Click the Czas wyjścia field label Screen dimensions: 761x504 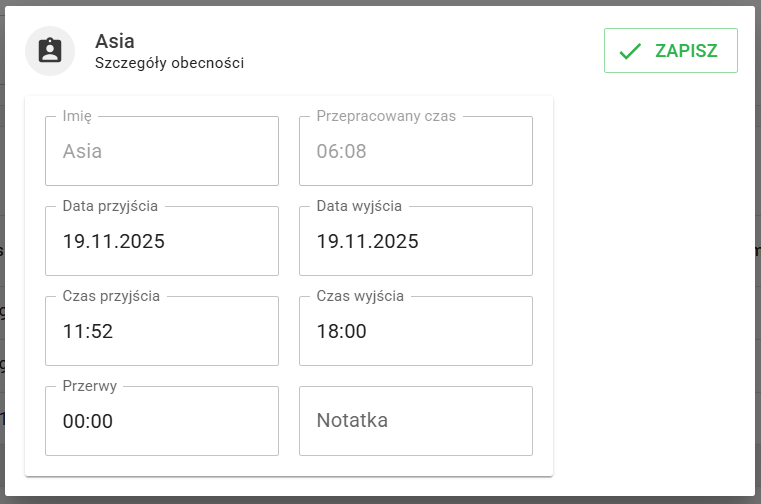(360, 296)
